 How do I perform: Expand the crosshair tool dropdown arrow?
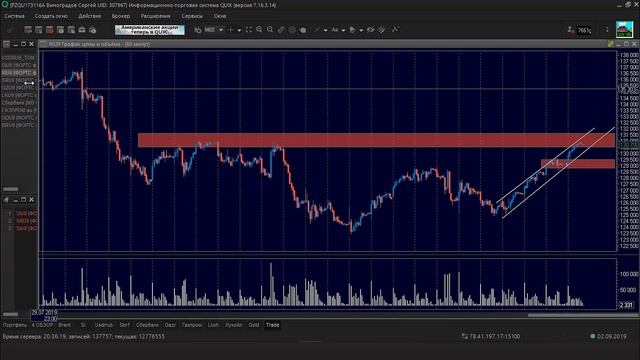239,30
